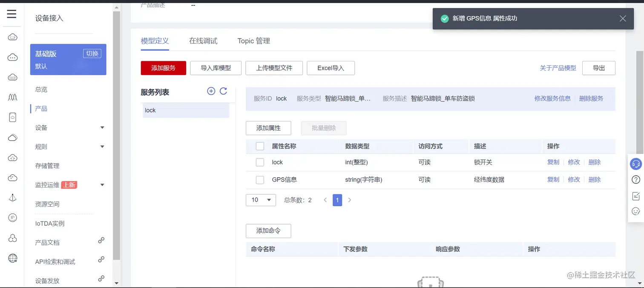Image resolution: width=644 pixels, height=288 pixels.
Task: Click page number 1 in pagination
Action: point(337,200)
